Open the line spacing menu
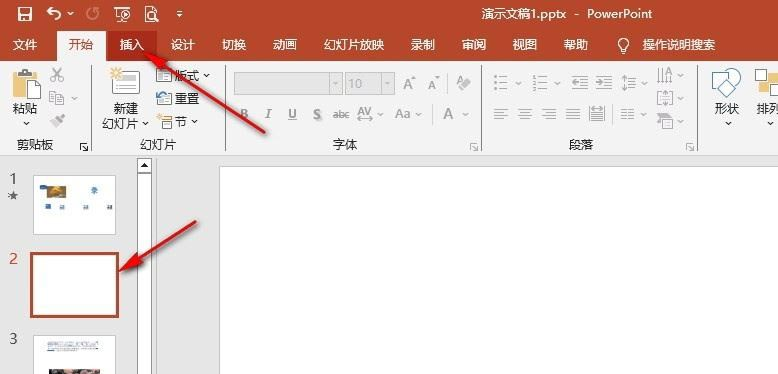Screen dimensions: 778x374 (634, 83)
